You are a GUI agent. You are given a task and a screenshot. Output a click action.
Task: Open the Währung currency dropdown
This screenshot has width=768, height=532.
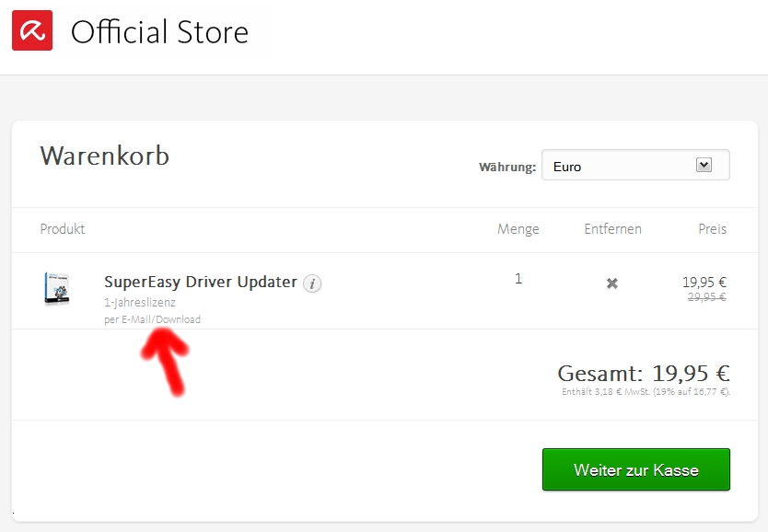pos(635,165)
